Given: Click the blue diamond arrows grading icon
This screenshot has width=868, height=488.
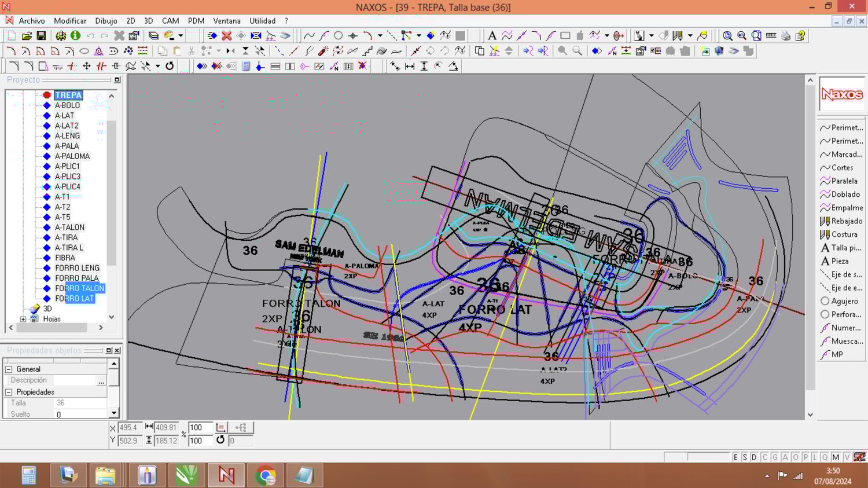Looking at the screenshot, I should pyautogui.click(x=201, y=66).
